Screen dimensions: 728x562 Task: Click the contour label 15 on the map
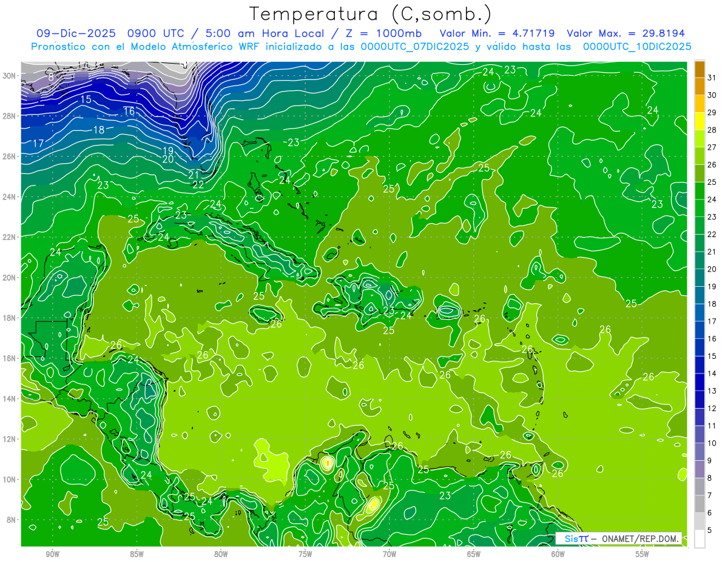coord(86,99)
